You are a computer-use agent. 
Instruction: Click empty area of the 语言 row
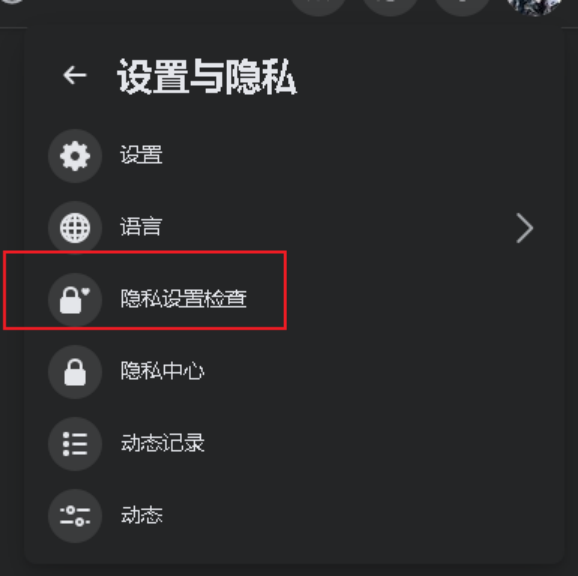332,228
